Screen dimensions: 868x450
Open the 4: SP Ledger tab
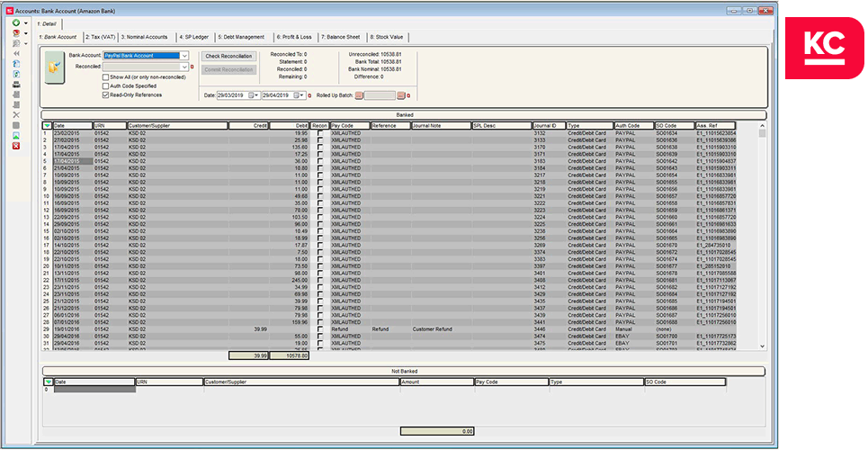coord(194,37)
